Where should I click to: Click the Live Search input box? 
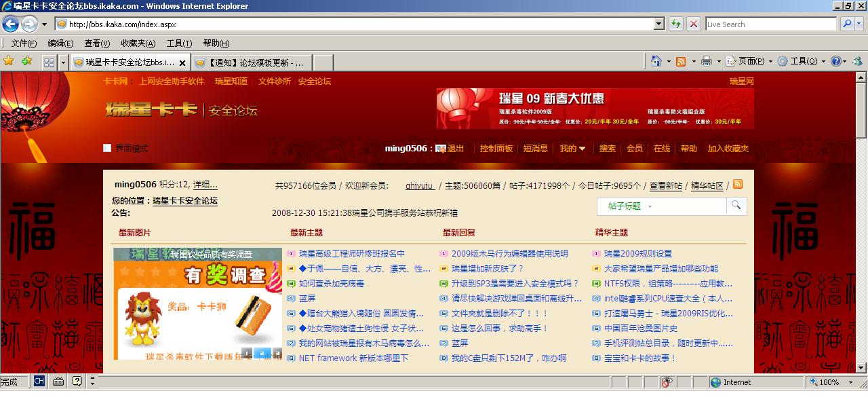[771, 24]
